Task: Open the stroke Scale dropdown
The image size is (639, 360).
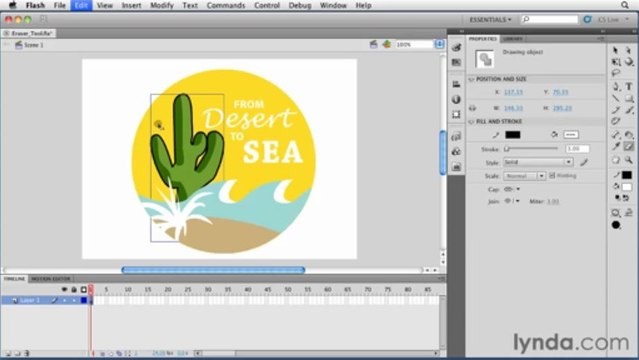Action: (x=524, y=176)
